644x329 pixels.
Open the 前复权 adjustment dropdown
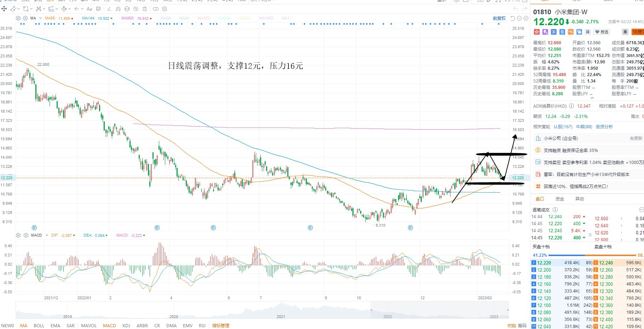click(x=499, y=18)
